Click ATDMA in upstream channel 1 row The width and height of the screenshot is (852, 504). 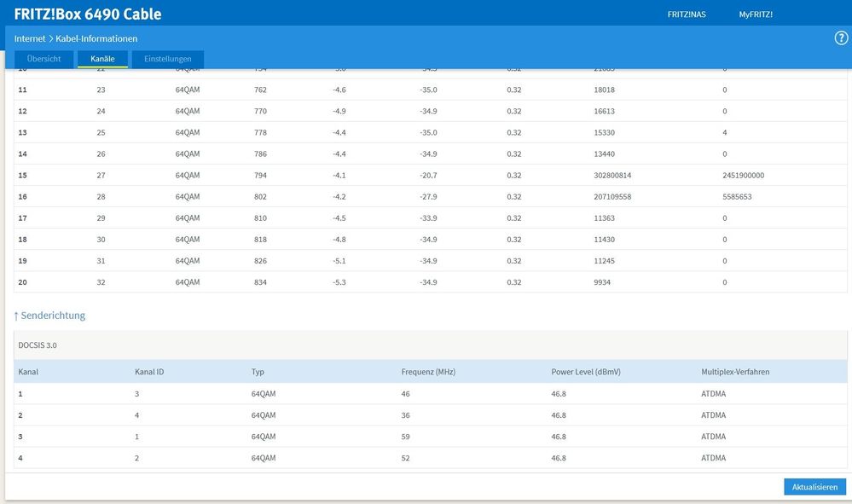[714, 394]
